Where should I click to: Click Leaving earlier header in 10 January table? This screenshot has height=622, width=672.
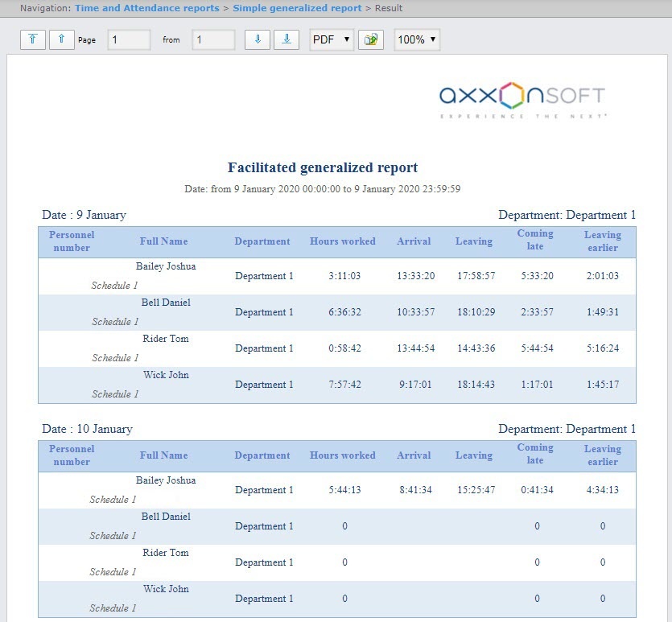click(x=602, y=455)
